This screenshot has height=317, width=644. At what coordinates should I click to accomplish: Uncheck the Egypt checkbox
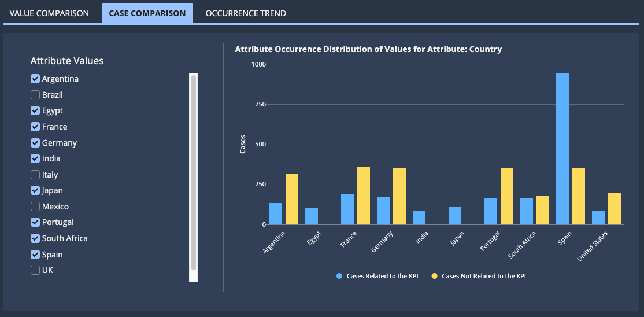pyautogui.click(x=35, y=110)
